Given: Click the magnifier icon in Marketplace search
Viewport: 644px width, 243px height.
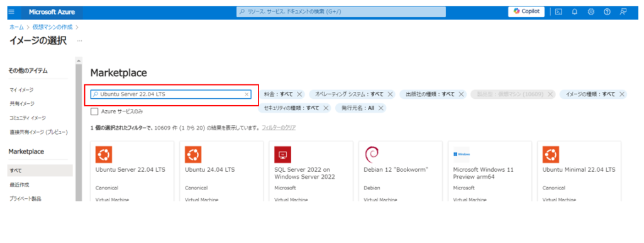Looking at the screenshot, I should pyautogui.click(x=96, y=94).
